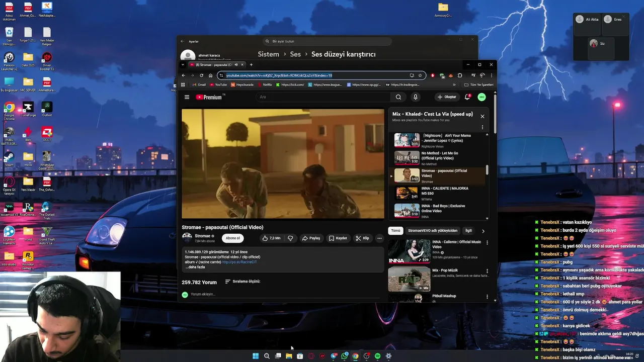The height and width of the screenshot is (362, 644).
Task: Open Netflix bookmark
Action: [265, 84]
